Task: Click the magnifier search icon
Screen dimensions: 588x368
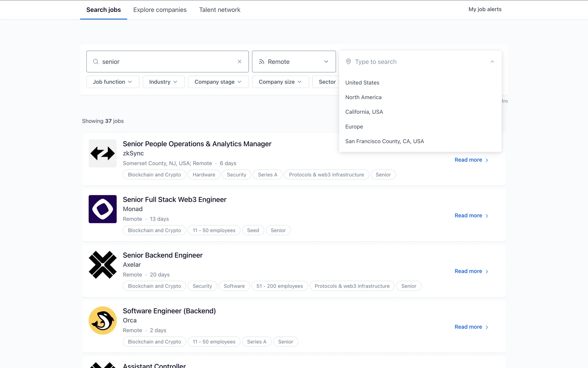Action: click(96, 62)
